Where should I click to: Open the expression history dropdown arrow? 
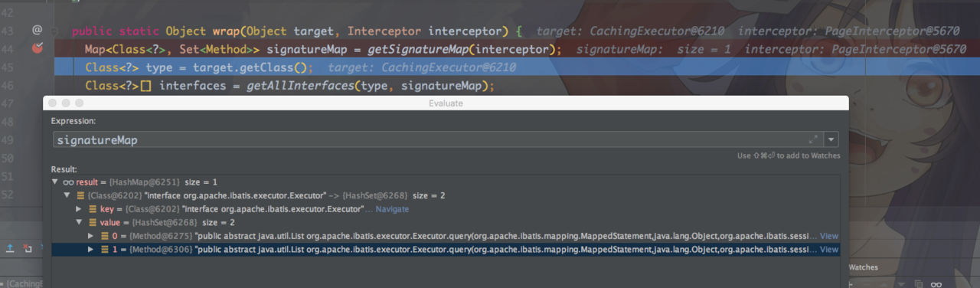(831, 140)
